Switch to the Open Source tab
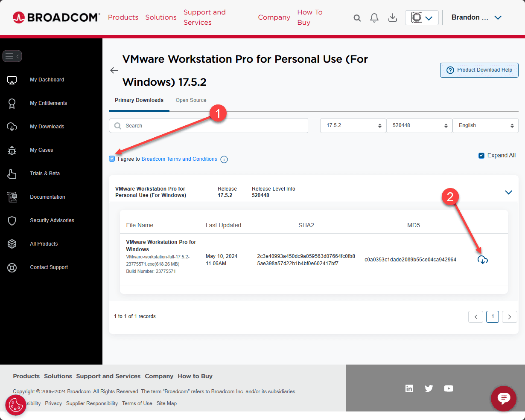Screen dimensions: 525x420 (191, 100)
